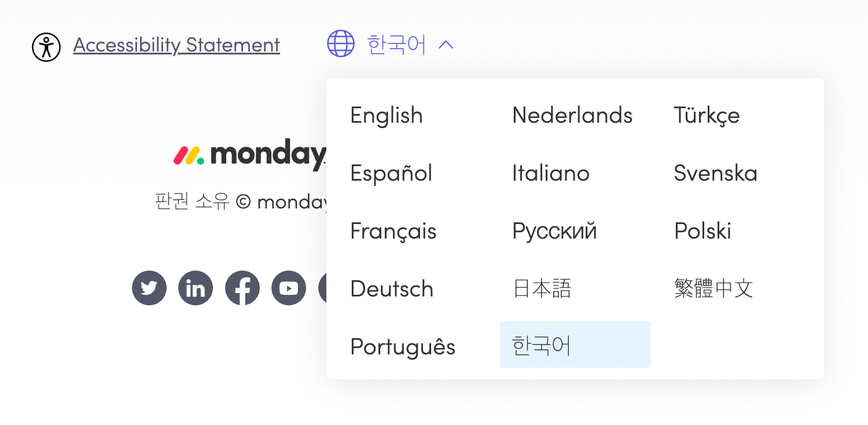868x425 pixels.
Task: Click the globe language icon
Action: 341,44
